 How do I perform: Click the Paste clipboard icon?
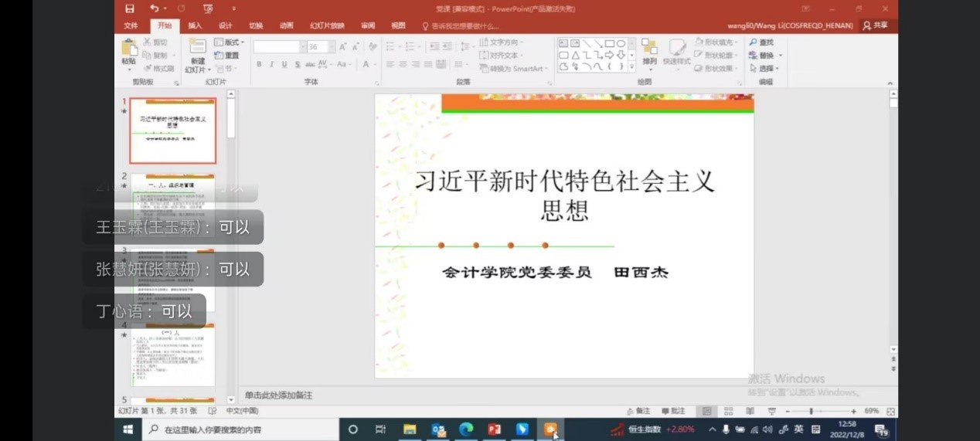129,48
